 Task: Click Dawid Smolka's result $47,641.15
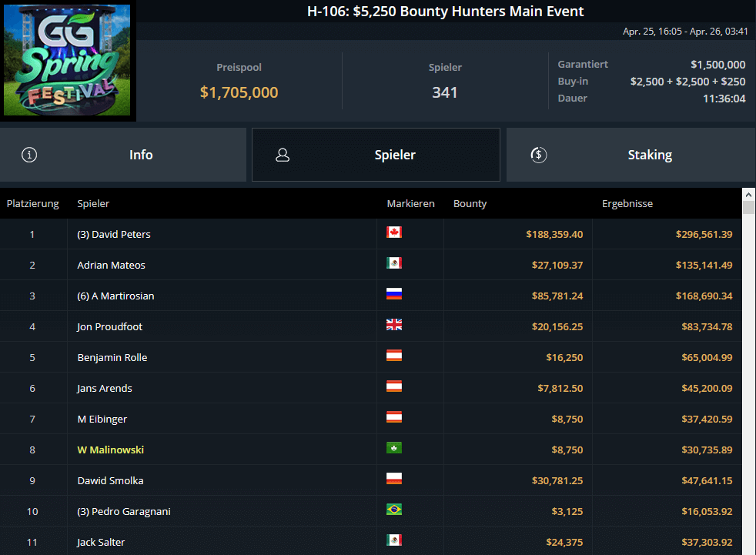(704, 480)
